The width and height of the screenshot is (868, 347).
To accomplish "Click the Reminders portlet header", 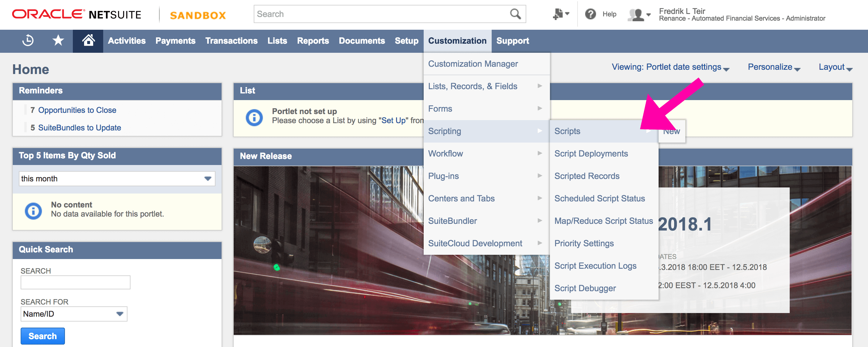I will 117,91.
